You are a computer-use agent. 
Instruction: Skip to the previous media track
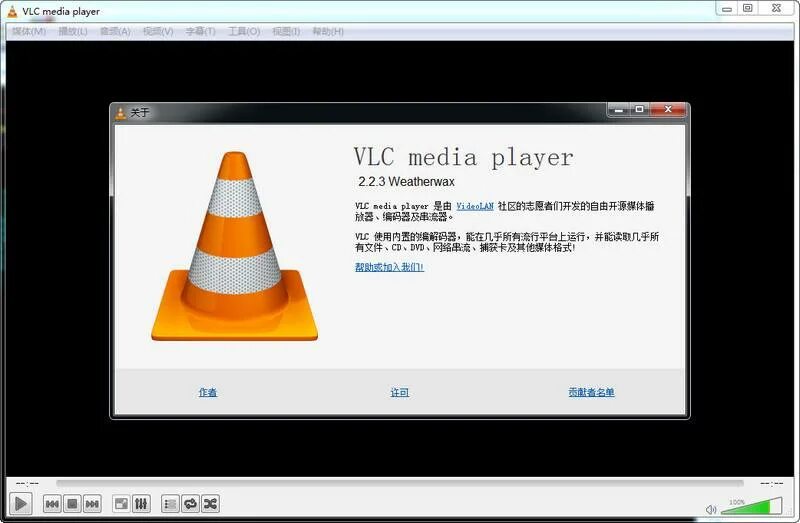tap(52, 504)
